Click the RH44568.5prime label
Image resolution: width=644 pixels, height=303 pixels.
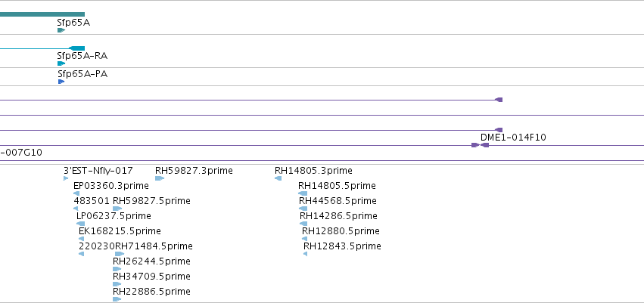pyautogui.click(x=338, y=201)
